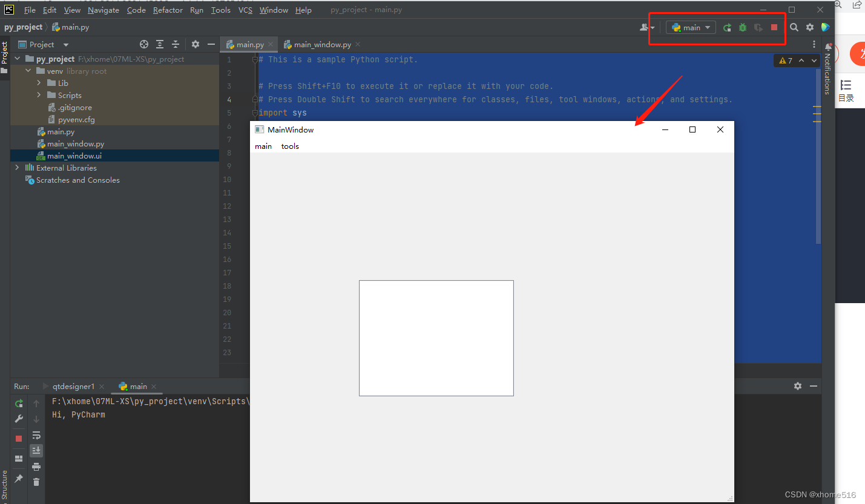Click Collapse All icon in Project panel
The image size is (865, 504).
pos(176,44)
